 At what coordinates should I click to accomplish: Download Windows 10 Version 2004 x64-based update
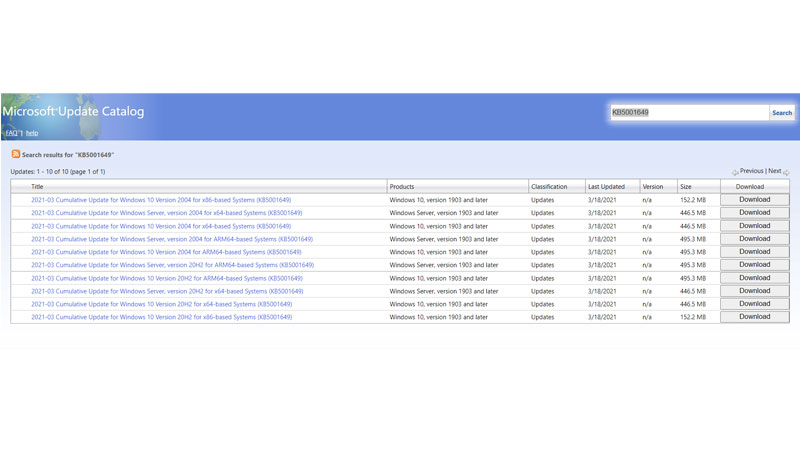click(755, 226)
